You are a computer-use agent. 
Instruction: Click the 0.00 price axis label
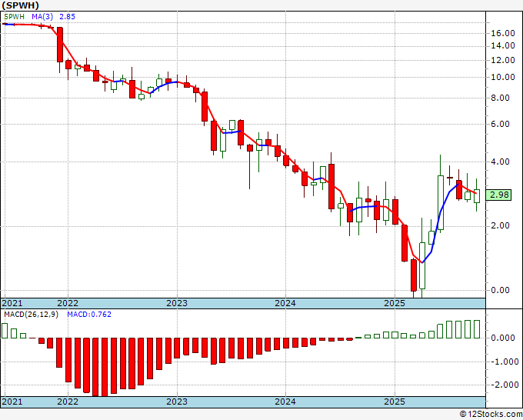coord(501,290)
